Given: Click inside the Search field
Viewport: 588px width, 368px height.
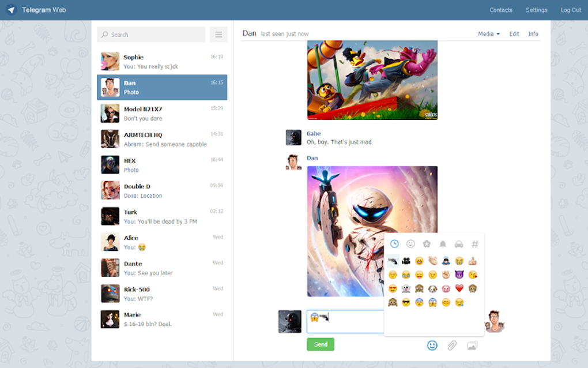Looking at the screenshot, I should (150, 34).
